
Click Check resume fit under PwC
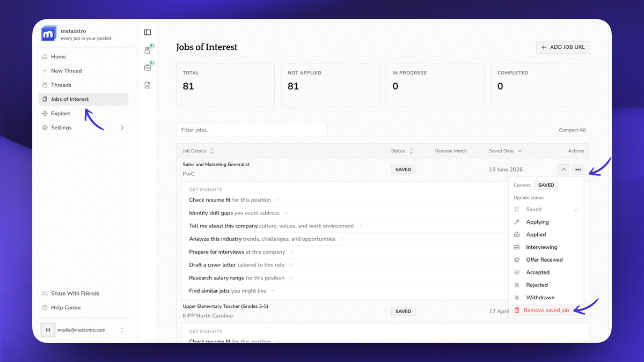click(x=234, y=200)
